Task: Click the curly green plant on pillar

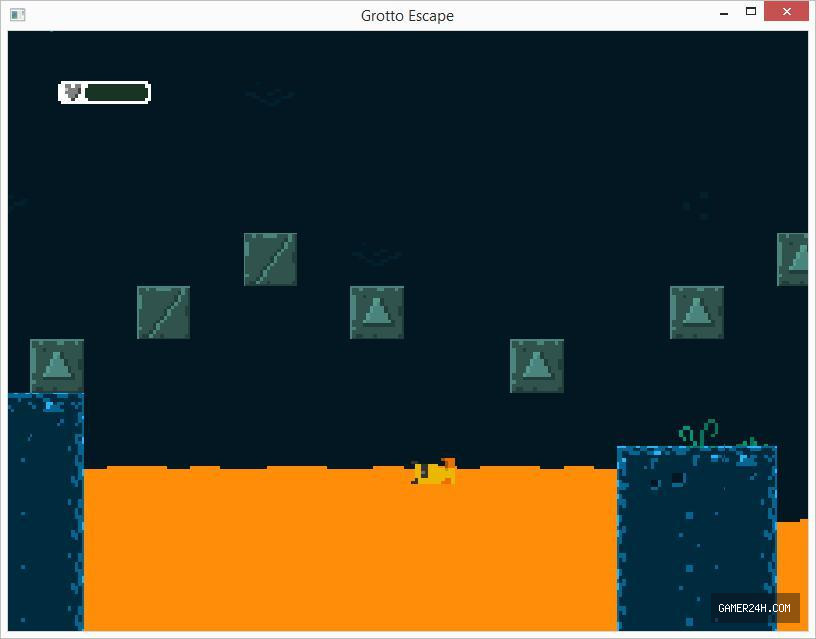Action: [x=699, y=433]
